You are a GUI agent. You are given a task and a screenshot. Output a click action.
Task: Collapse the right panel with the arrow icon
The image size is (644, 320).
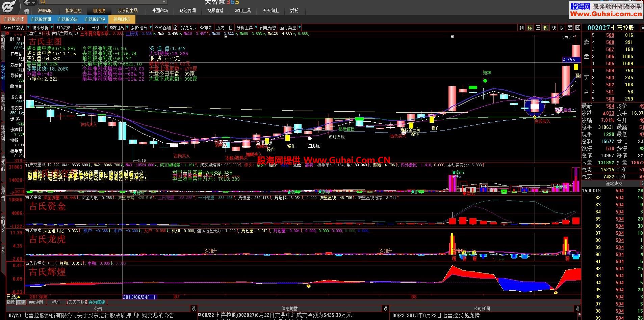(x=577, y=28)
